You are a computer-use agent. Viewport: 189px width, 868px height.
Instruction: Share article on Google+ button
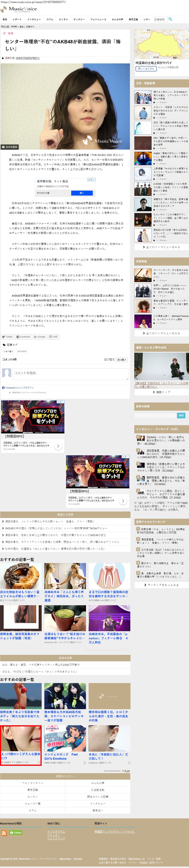pyautogui.click(x=39, y=337)
